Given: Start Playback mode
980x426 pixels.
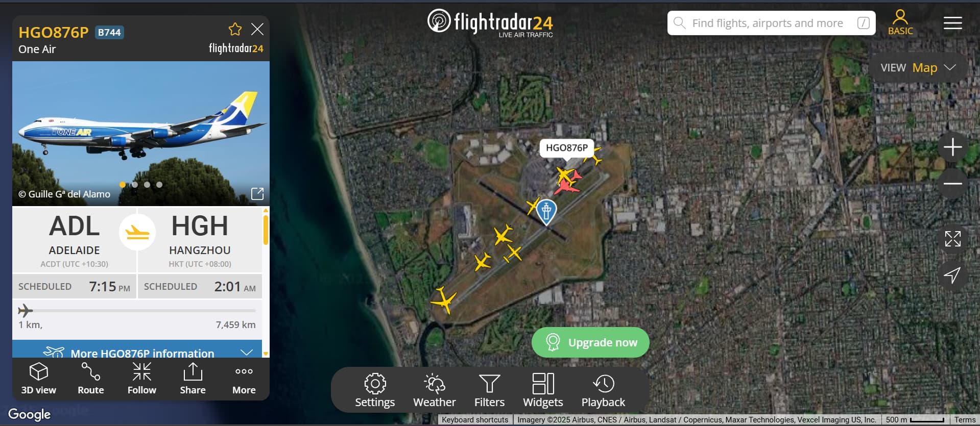Looking at the screenshot, I should pos(603,390).
